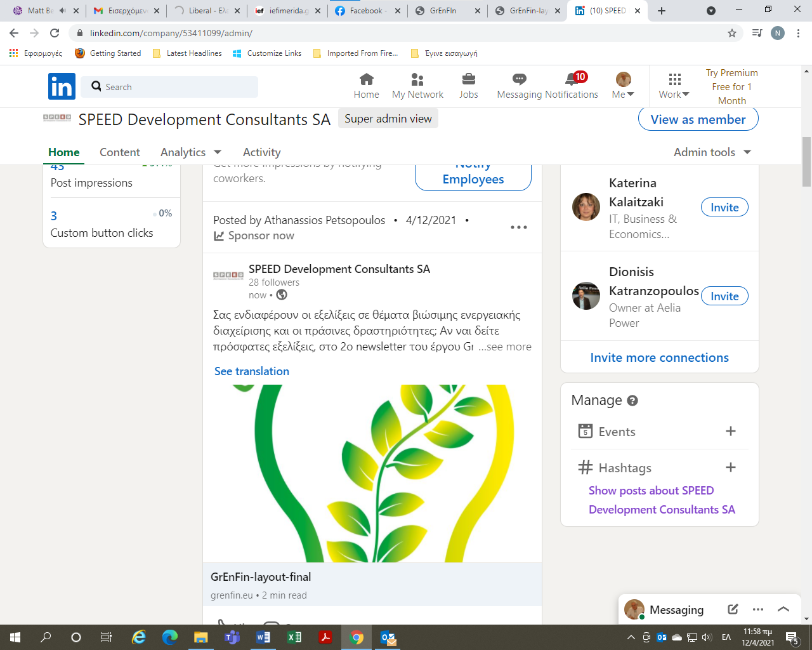Open the Imported From Firefox bookmark folder
Image resolution: width=812 pixels, height=650 pixels.
click(x=356, y=53)
